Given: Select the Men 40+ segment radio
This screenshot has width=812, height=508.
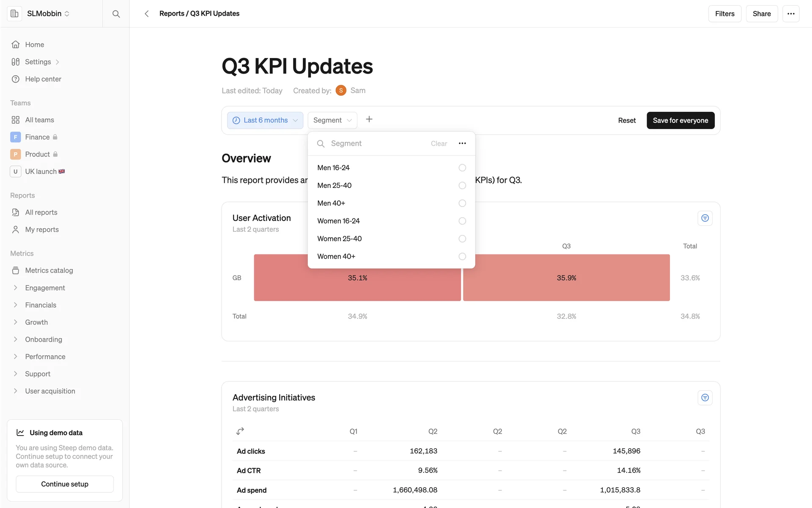Looking at the screenshot, I should click(462, 204).
